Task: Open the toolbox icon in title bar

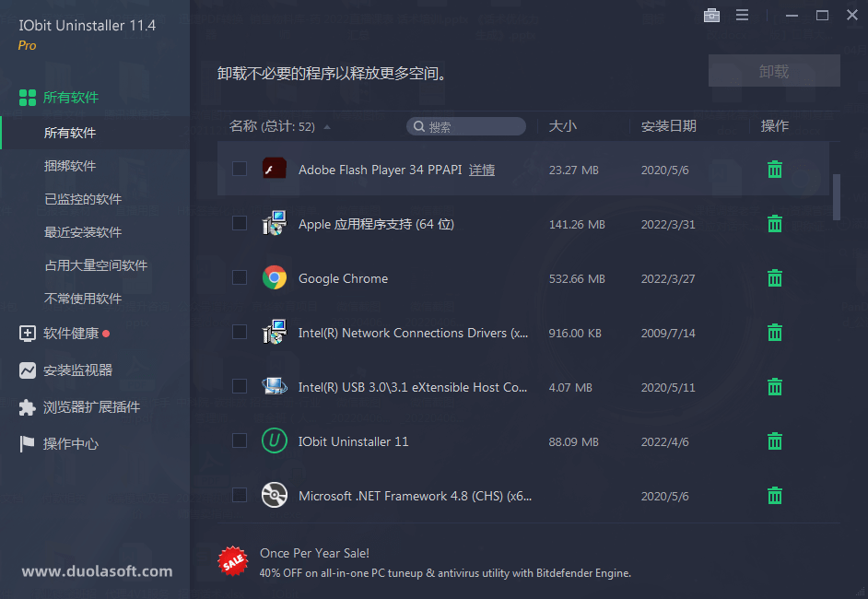Action: click(x=711, y=16)
